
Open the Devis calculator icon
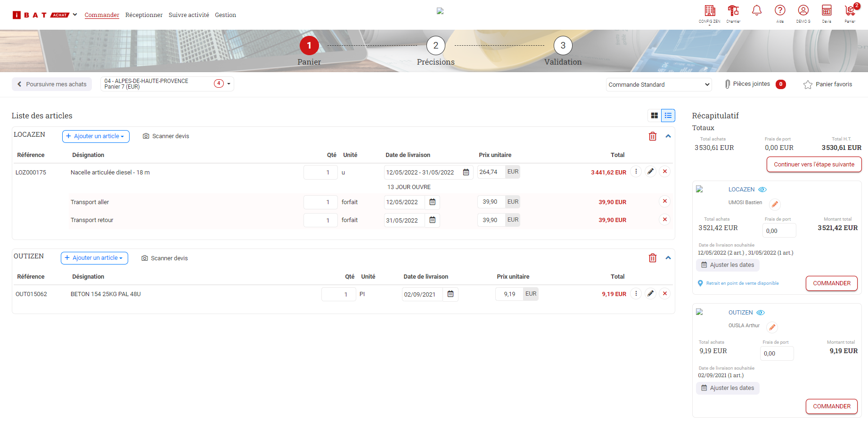827,11
